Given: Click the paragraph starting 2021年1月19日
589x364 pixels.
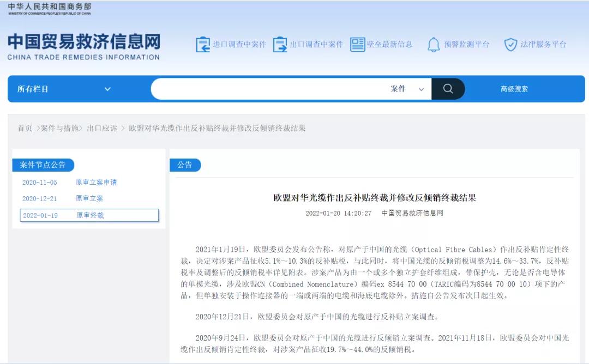Looking at the screenshot, I should [375, 272].
